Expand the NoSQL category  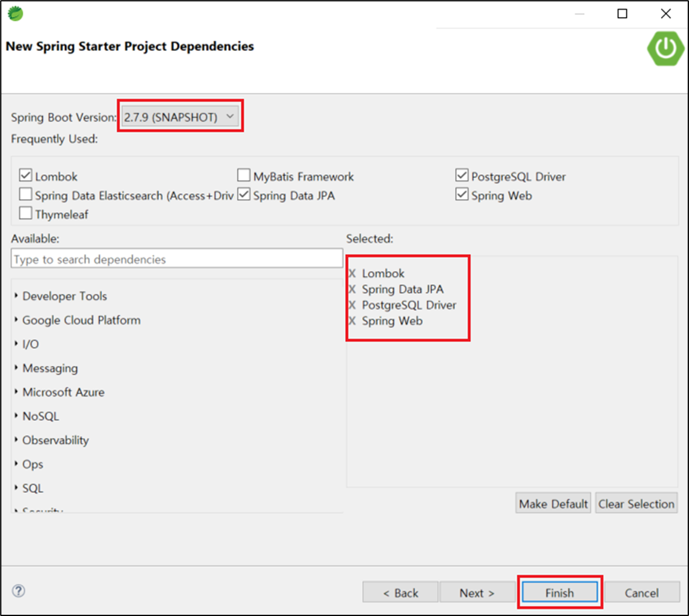click(16, 416)
